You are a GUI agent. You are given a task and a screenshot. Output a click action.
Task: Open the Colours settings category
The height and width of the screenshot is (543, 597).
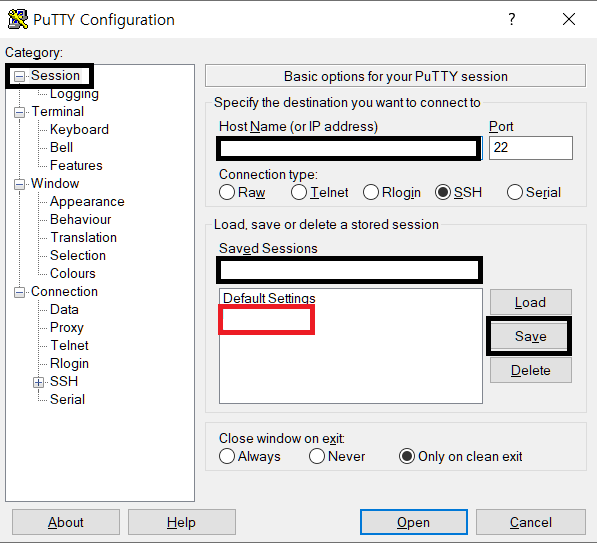[x=73, y=273]
